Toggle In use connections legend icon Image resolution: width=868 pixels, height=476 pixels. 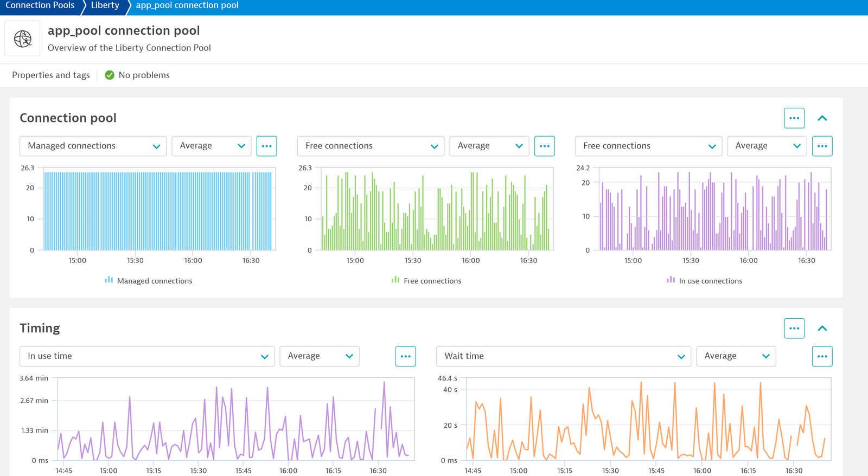pyautogui.click(x=671, y=280)
